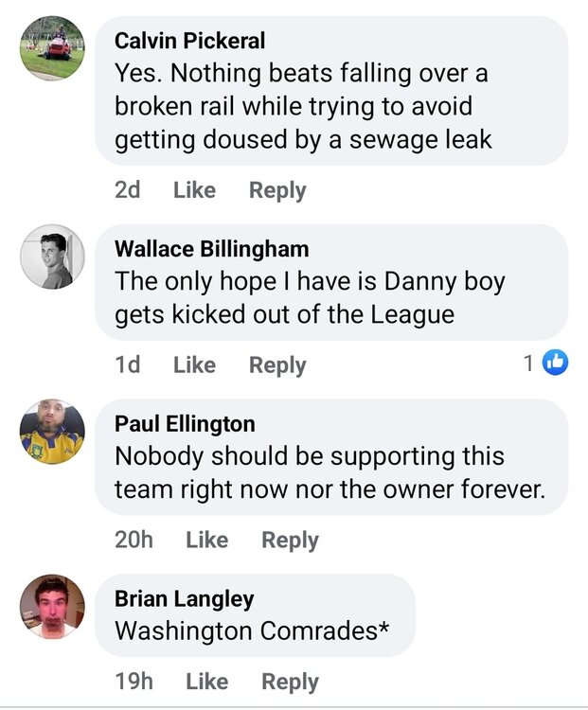Like Calvin Pickeral's comment
588x710 pixels.
[195, 189]
